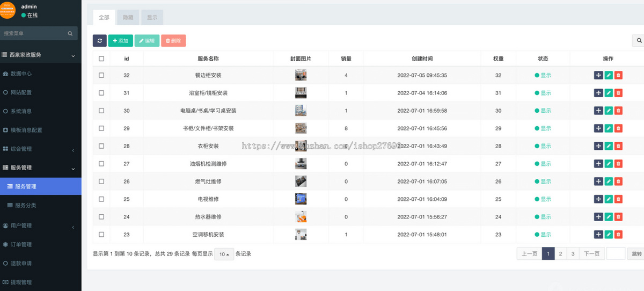
Task: Toggle the select-all checkbox in table header
Action: (x=101, y=59)
